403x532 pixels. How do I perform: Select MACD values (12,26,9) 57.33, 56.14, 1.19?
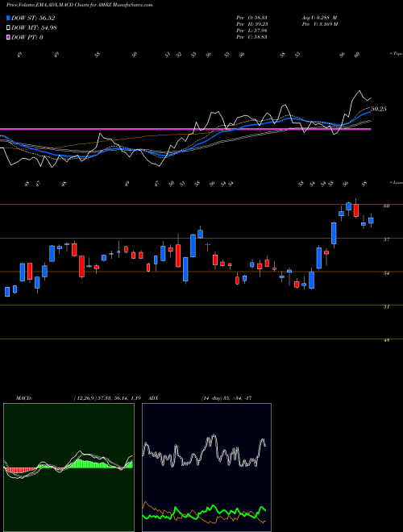[x=107, y=398]
